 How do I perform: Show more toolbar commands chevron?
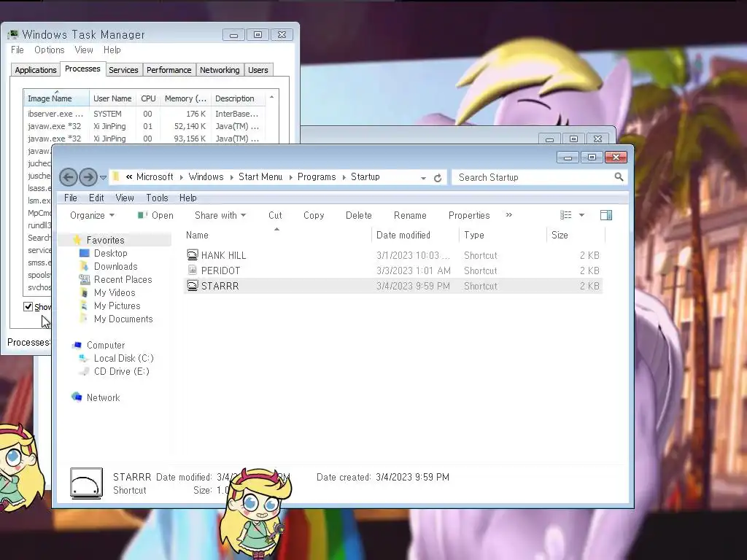[x=508, y=215]
